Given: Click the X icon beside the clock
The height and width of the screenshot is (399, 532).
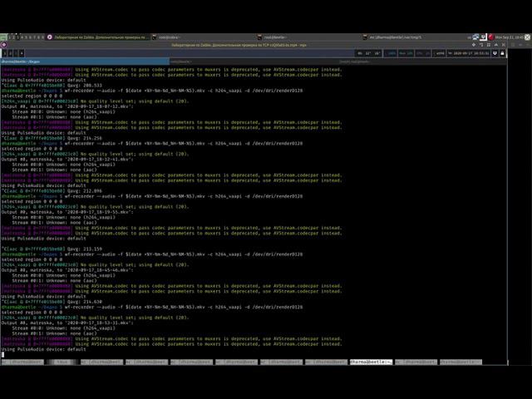Looking at the screenshot, I should pos(528,37).
